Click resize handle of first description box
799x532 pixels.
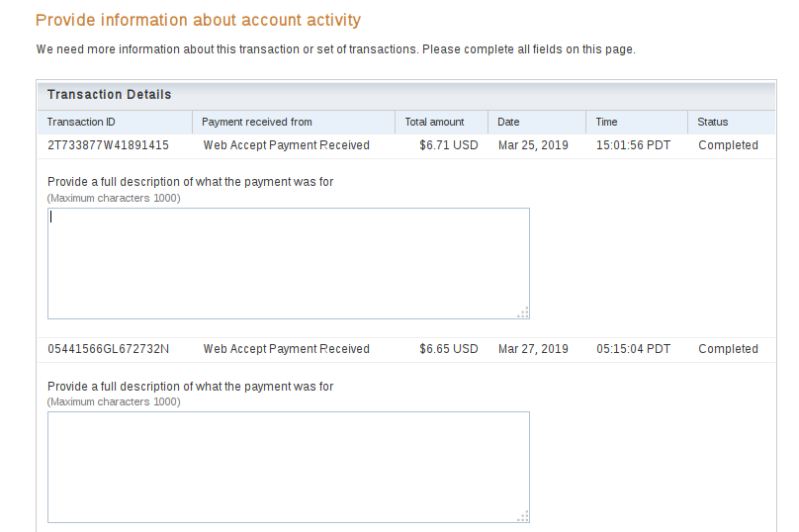click(523, 312)
